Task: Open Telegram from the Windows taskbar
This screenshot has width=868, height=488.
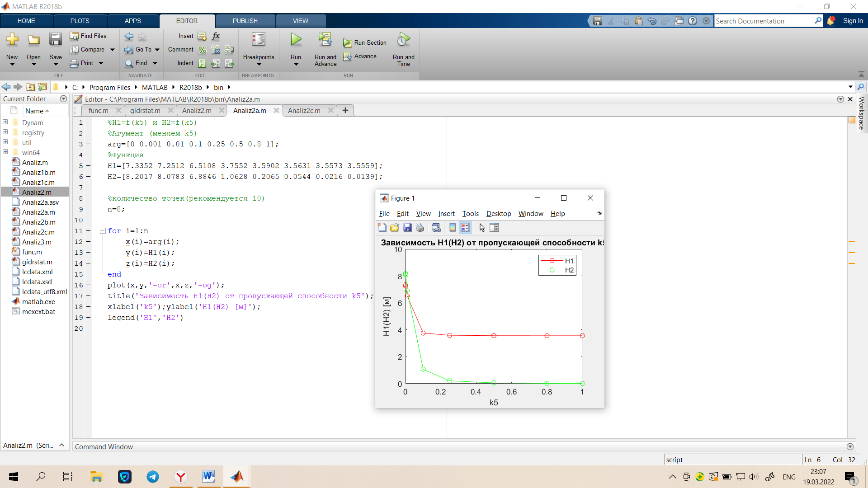Action: [x=153, y=477]
